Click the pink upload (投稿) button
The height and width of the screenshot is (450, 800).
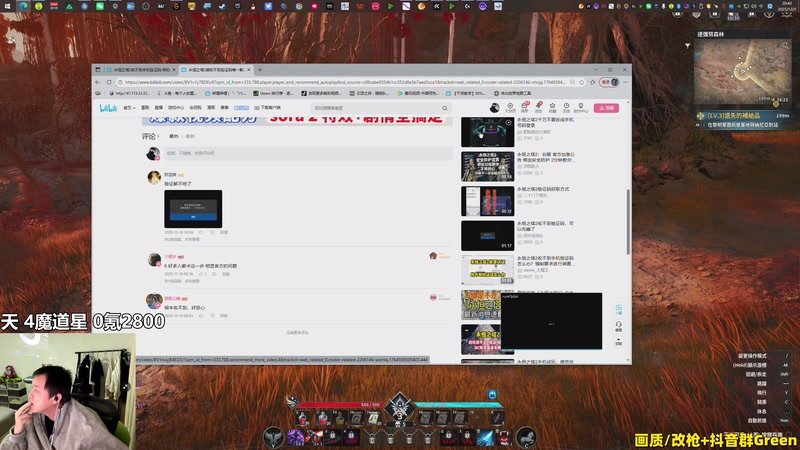click(x=606, y=108)
